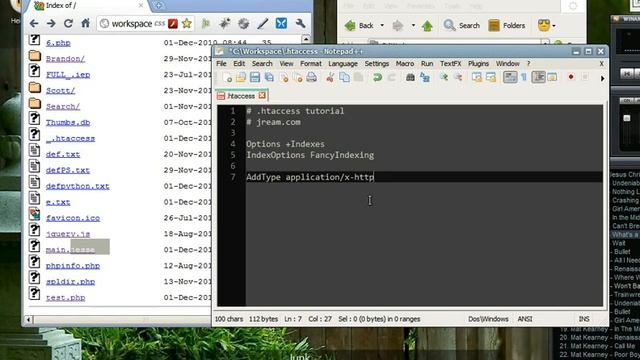640x360 pixels.
Task: Open the _.htaccess file link
Action: pos(70,138)
